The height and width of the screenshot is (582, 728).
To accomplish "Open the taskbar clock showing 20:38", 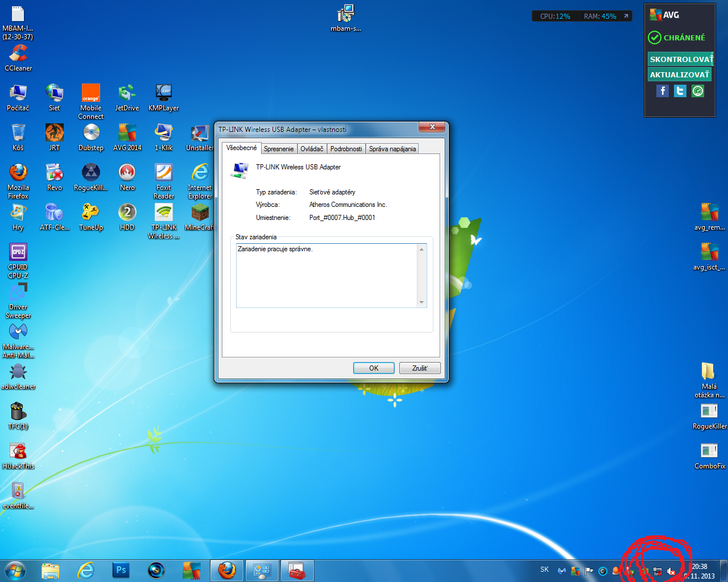I will [700, 571].
